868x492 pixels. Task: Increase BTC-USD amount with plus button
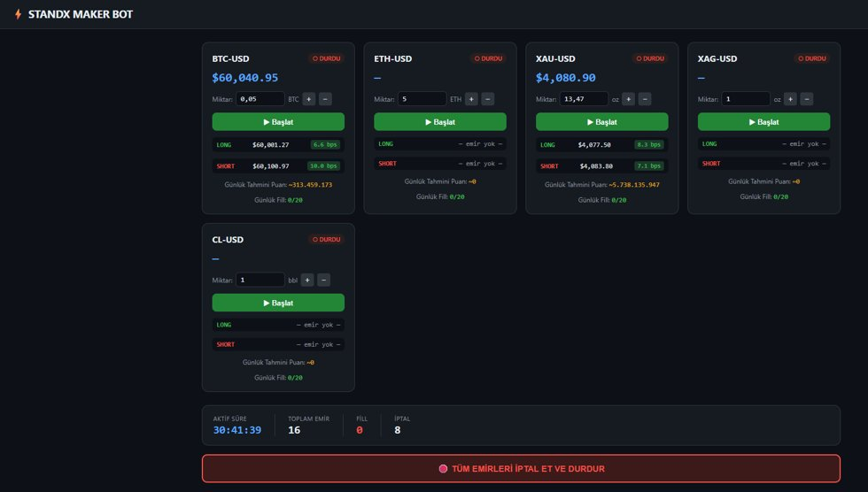pos(309,99)
